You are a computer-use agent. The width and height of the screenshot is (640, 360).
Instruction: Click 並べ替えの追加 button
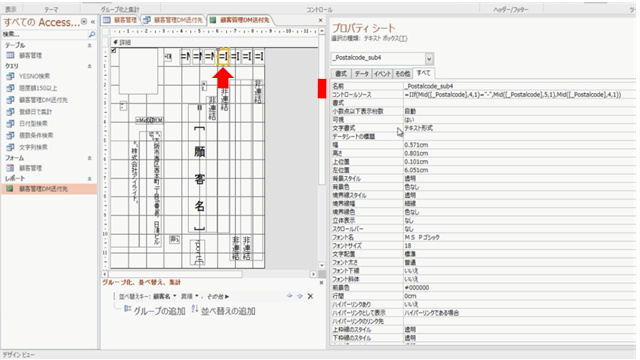coord(223,311)
